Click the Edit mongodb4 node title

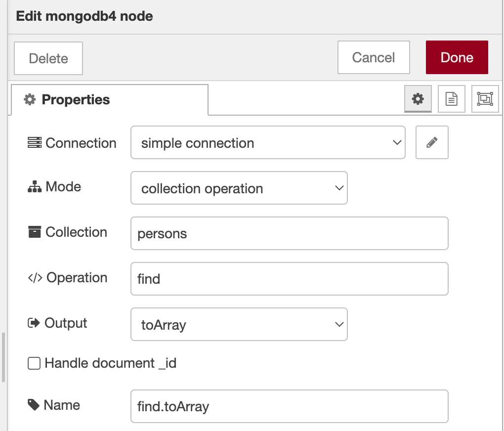[84, 16]
